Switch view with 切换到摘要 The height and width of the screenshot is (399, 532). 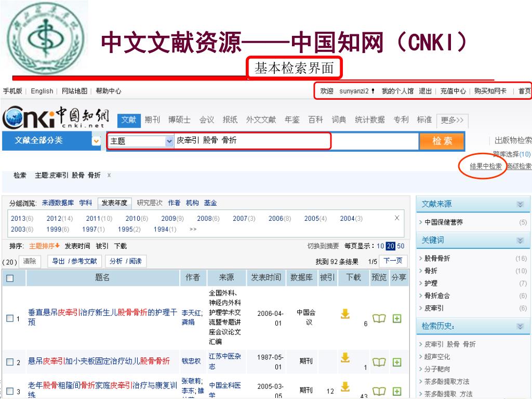[323, 246]
